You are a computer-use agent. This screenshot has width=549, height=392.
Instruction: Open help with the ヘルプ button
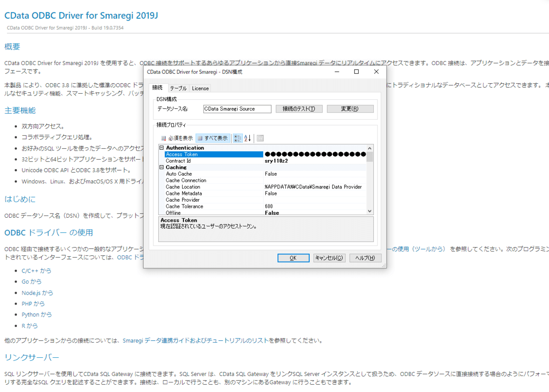pyautogui.click(x=366, y=258)
